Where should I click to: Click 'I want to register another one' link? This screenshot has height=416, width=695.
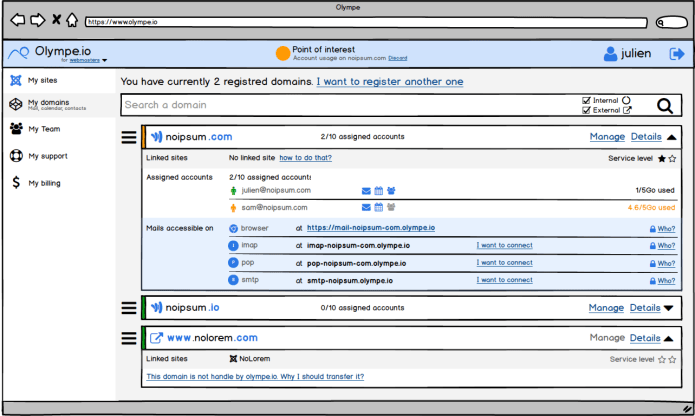click(390, 82)
